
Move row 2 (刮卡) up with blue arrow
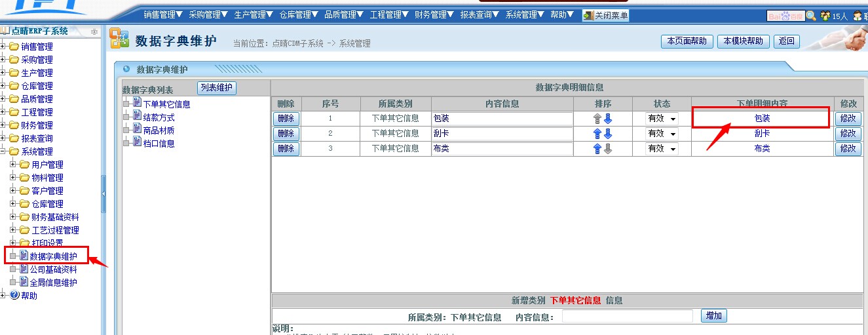(x=597, y=134)
